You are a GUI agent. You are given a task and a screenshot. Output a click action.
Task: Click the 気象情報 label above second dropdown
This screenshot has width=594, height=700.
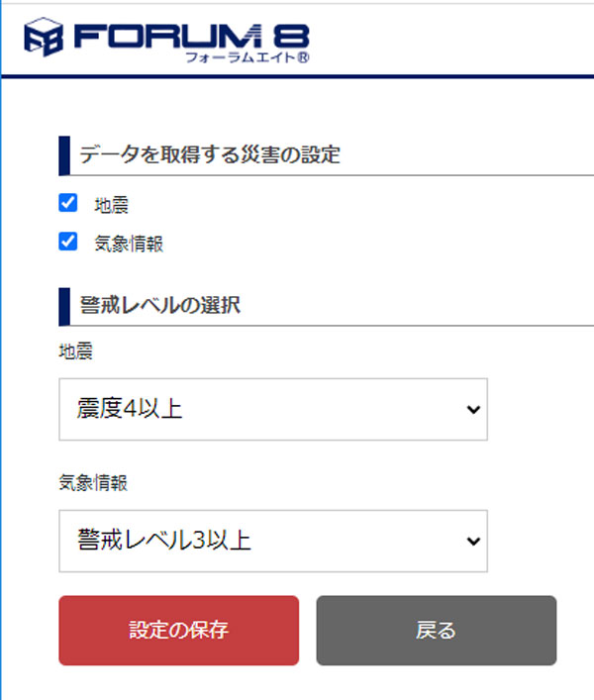[x=93, y=483]
